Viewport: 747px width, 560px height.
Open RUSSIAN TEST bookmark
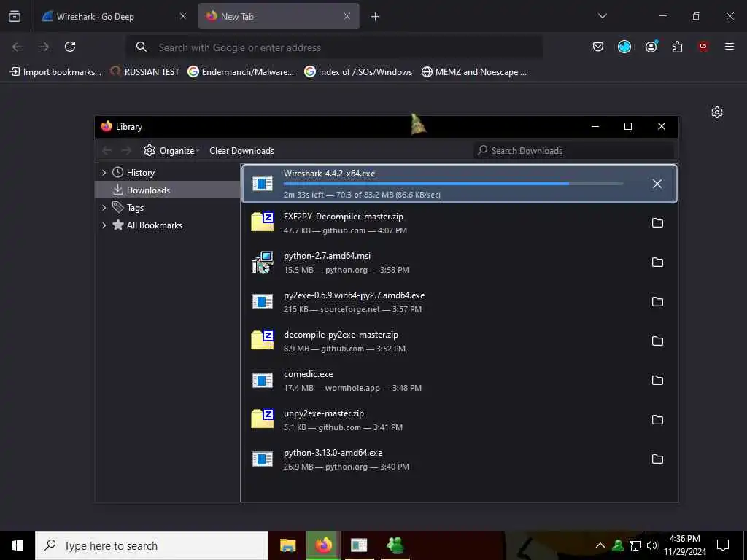[144, 72]
